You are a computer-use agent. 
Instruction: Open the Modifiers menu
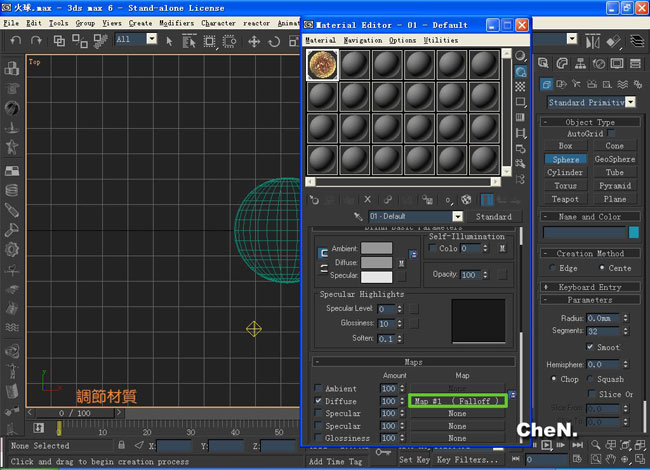pyautogui.click(x=176, y=23)
